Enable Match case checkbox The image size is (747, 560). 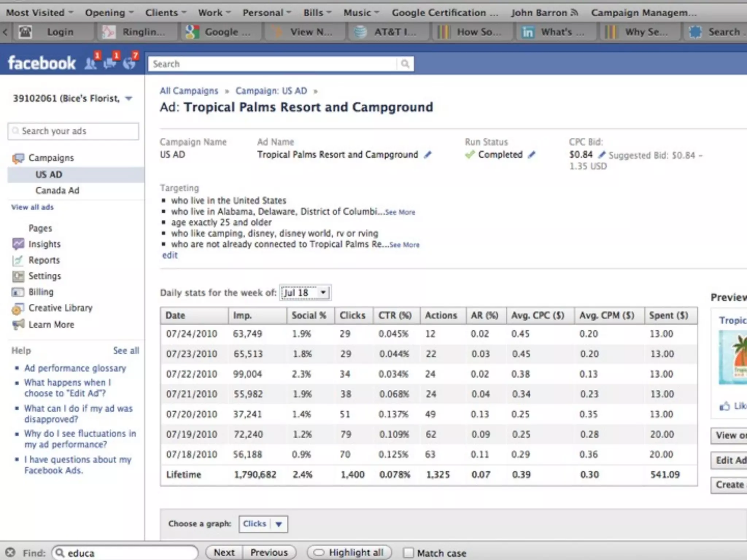point(409,553)
